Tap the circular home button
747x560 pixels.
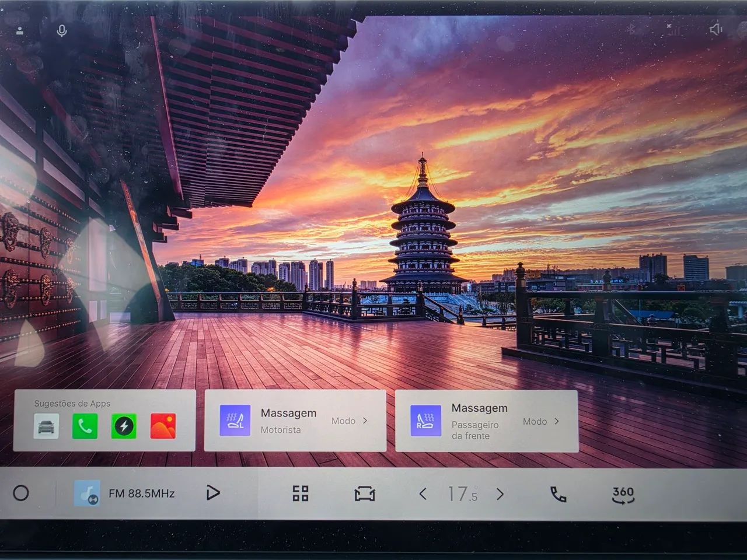(x=21, y=494)
